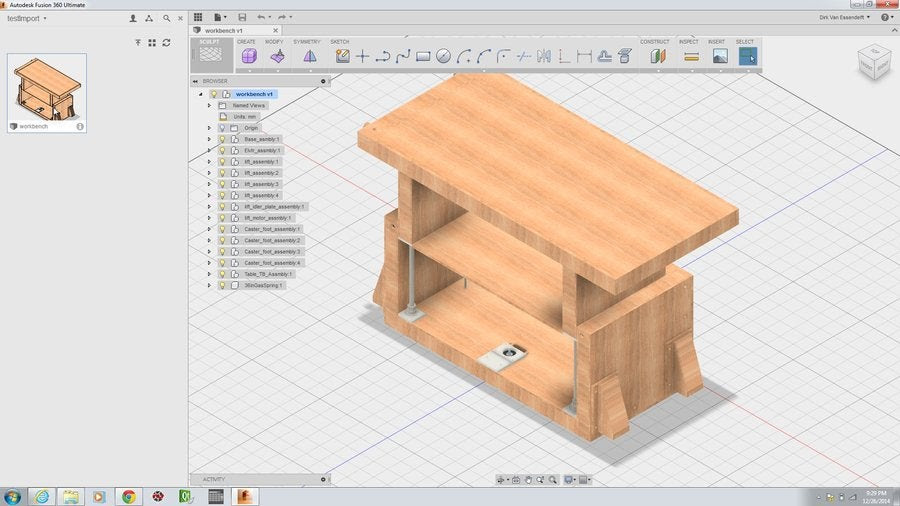
Task: Expand Caster_foot_assembly:4 node
Action: (210, 263)
